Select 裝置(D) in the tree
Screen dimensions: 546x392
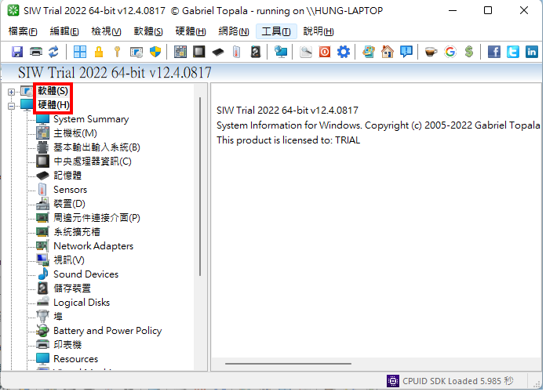click(69, 204)
